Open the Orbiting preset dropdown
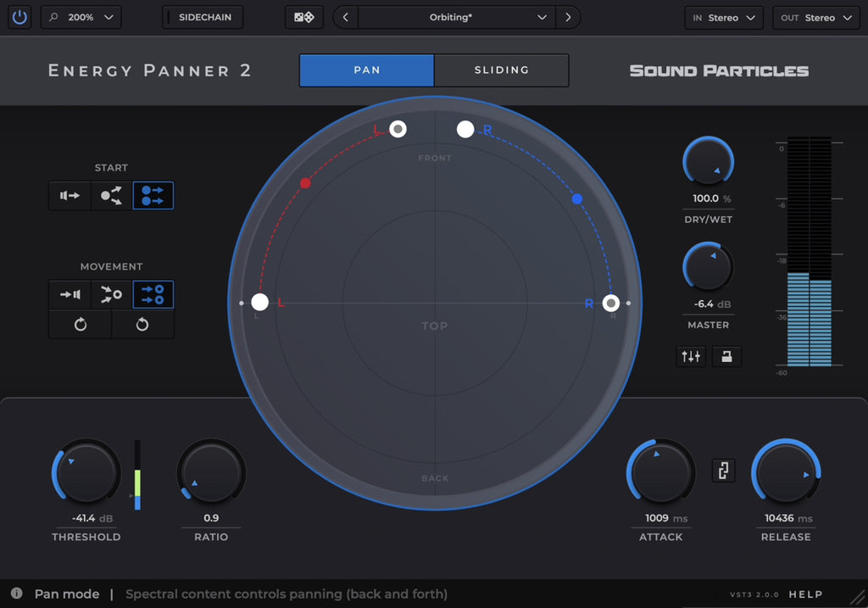 [x=457, y=17]
